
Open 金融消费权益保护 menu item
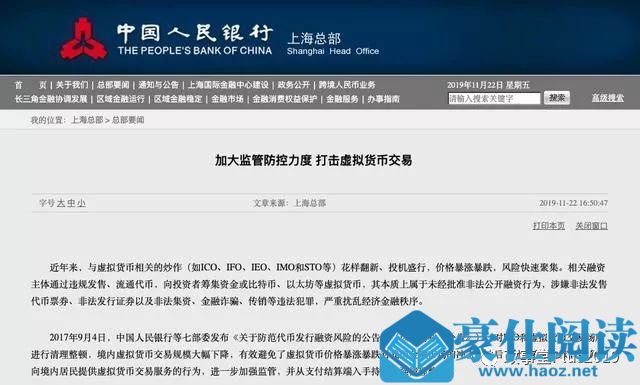[x=284, y=99]
